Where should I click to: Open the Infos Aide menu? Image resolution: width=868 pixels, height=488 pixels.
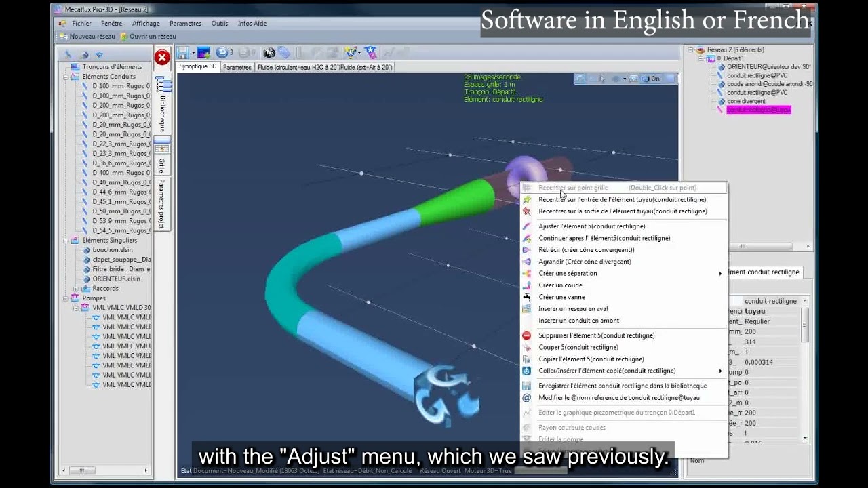[252, 24]
